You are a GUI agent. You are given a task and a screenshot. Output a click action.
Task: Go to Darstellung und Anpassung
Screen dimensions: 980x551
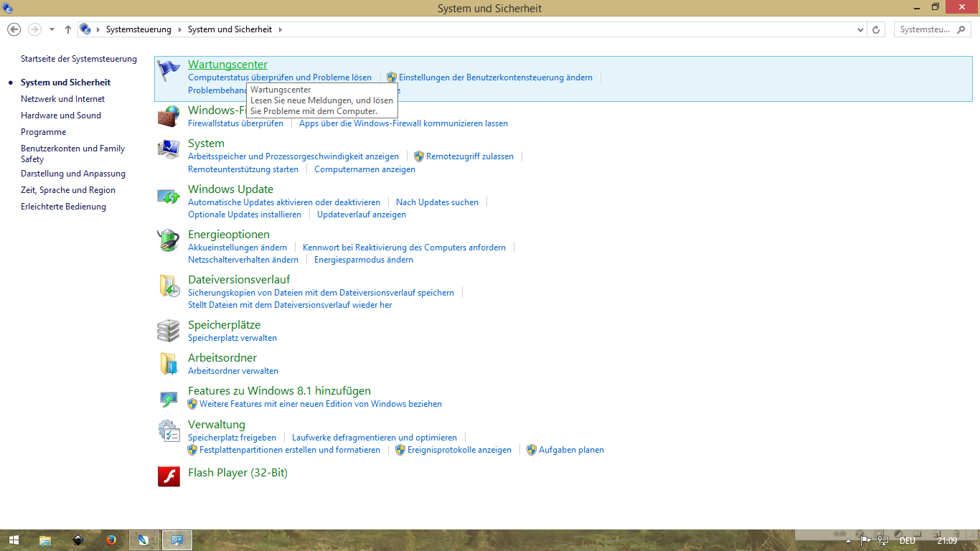pyautogui.click(x=73, y=174)
